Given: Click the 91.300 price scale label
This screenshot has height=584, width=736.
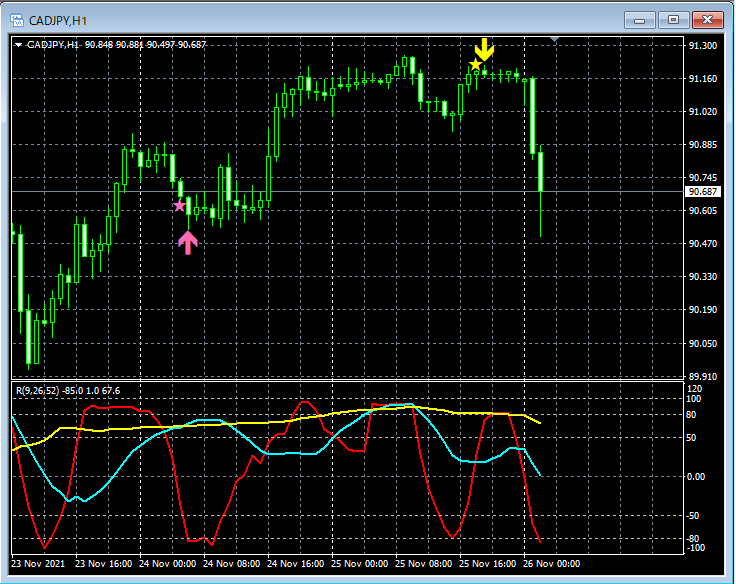Looking at the screenshot, I should click(x=703, y=46).
